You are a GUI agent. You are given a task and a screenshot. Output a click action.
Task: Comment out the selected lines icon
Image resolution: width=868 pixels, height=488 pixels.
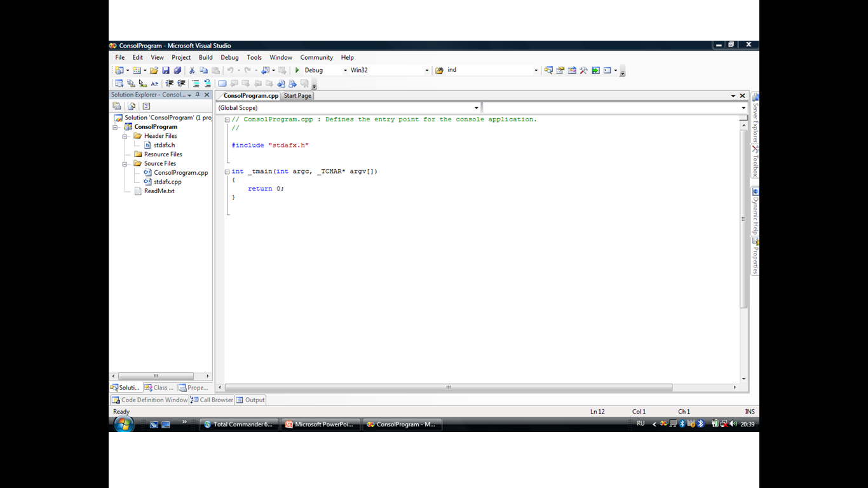(196, 83)
